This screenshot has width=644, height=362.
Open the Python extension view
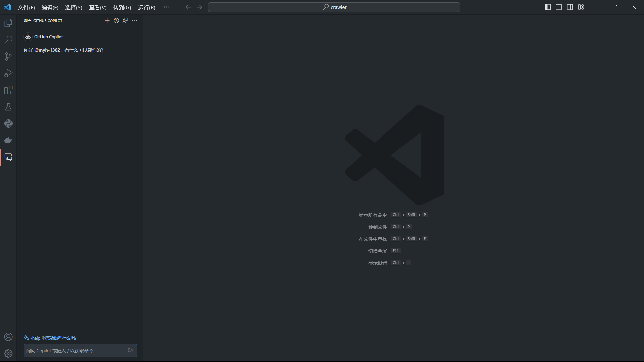coord(8,123)
